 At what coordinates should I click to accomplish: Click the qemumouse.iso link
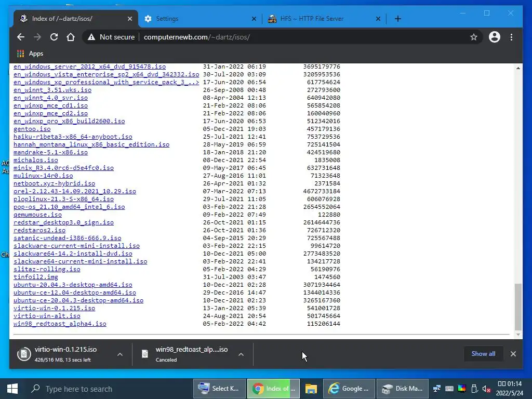(37, 215)
